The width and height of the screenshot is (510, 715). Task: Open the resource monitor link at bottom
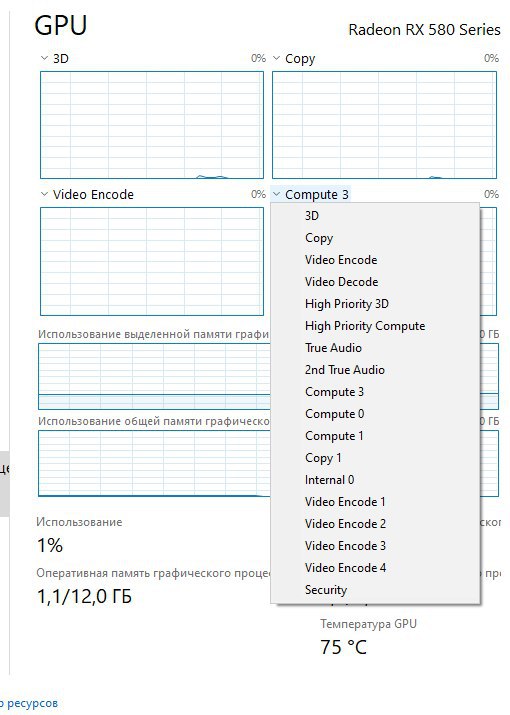tap(29, 703)
